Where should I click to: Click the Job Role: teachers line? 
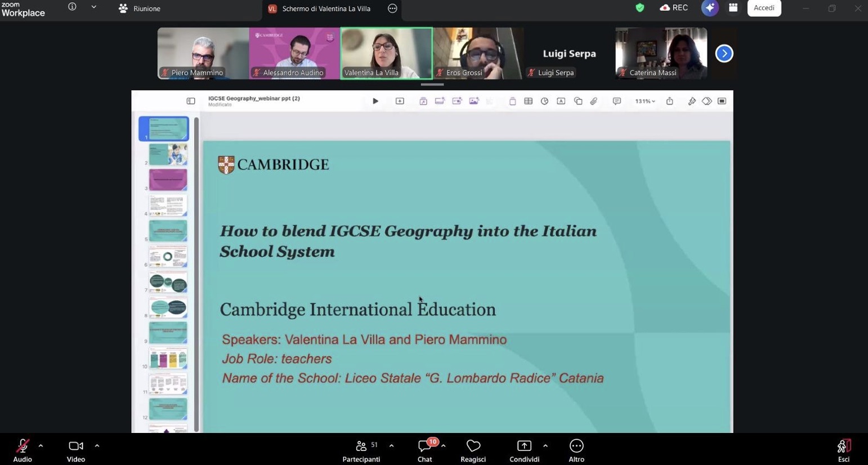pyautogui.click(x=276, y=359)
